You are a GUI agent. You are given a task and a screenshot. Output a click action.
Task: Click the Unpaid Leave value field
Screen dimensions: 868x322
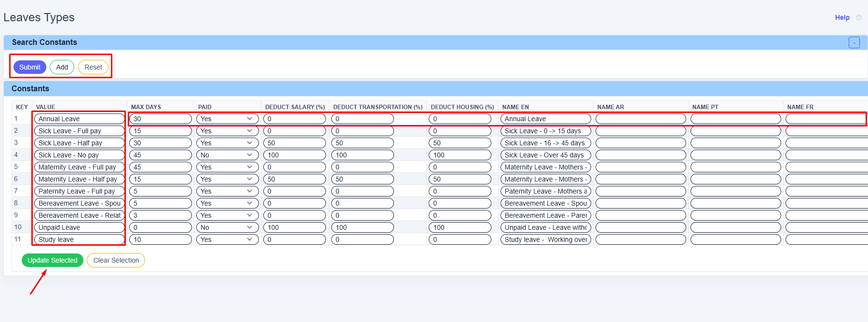(80, 227)
